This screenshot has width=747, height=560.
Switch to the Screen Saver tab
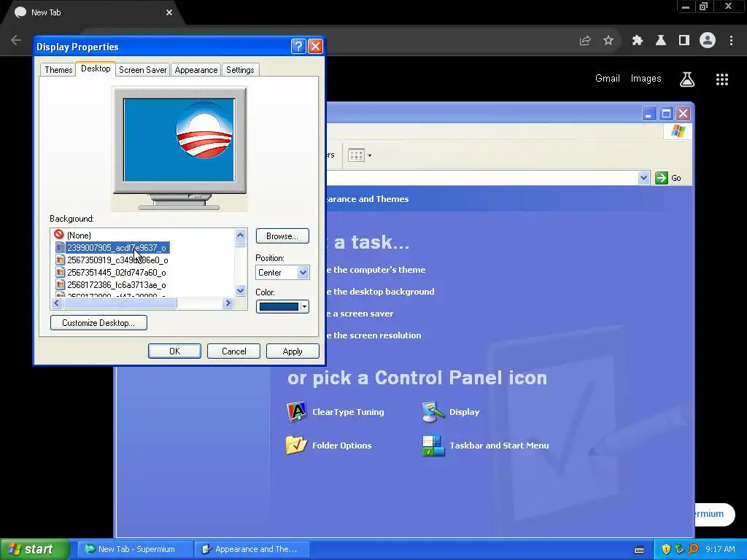142,70
